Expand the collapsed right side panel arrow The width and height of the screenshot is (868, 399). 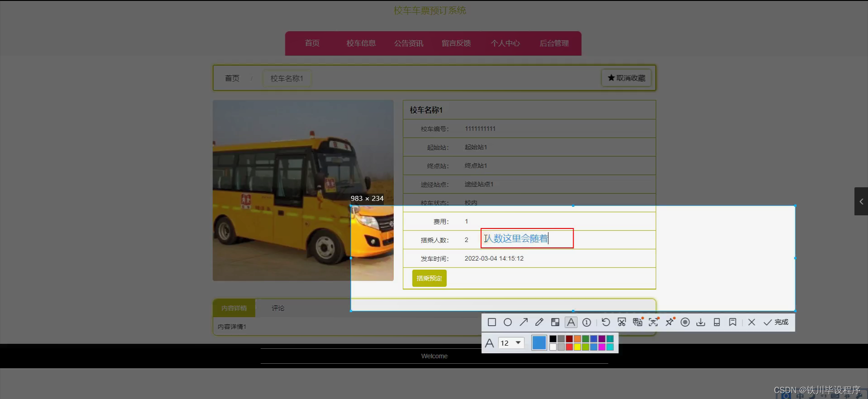click(x=861, y=201)
